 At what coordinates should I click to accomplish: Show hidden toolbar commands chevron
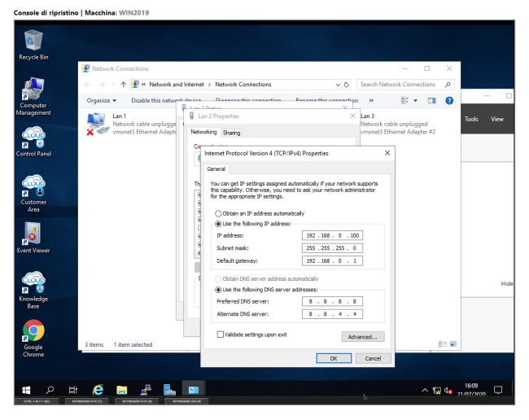pos(371,101)
